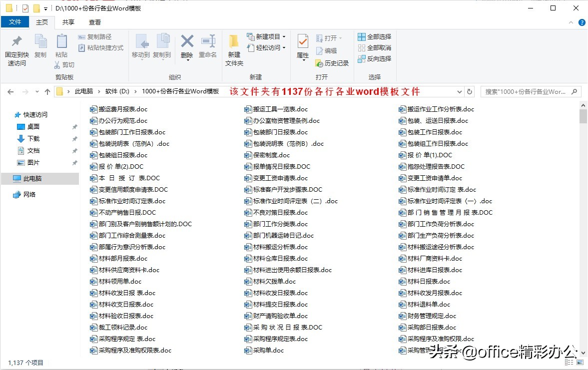Click the vertical scrollbar thumb
The height and width of the screenshot is (370, 588).
583,116
